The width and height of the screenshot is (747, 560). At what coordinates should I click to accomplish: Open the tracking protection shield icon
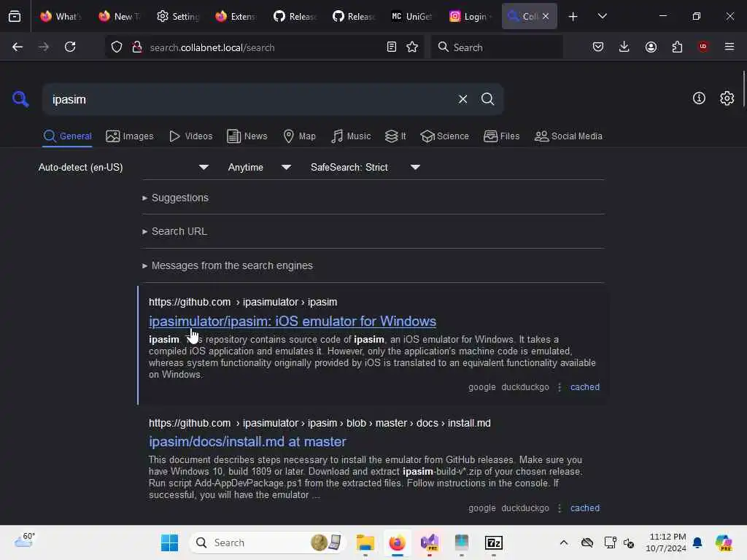coord(117,47)
